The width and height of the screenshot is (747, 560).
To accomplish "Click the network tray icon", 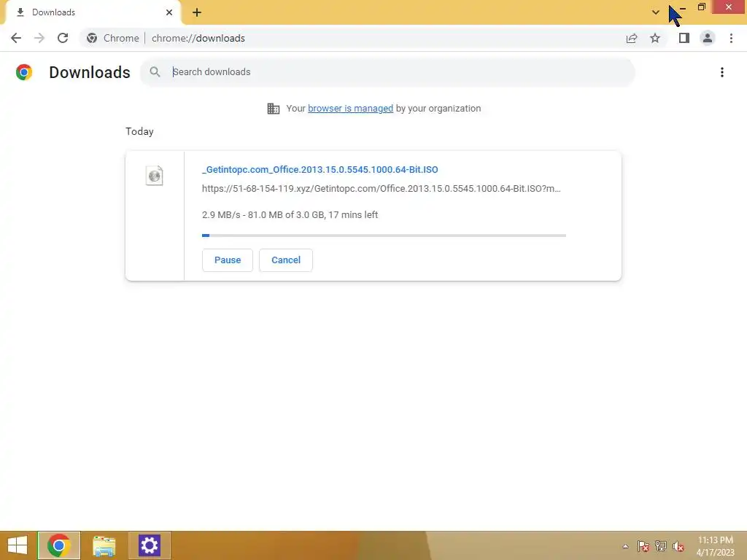I will (x=661, y=546).
